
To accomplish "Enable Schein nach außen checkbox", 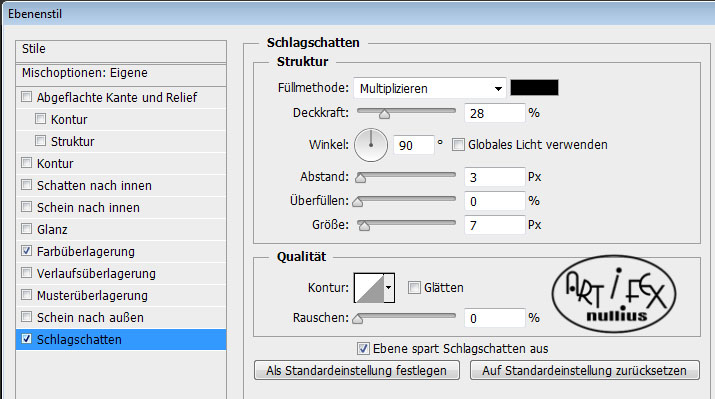I will point(26,316).
